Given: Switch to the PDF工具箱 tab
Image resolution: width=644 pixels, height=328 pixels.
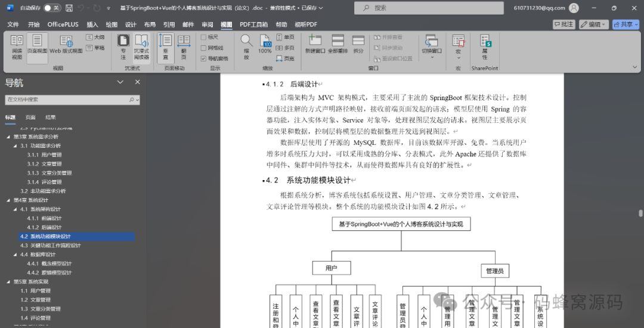Looking at the screenshot, I should [x=254, y=24].
